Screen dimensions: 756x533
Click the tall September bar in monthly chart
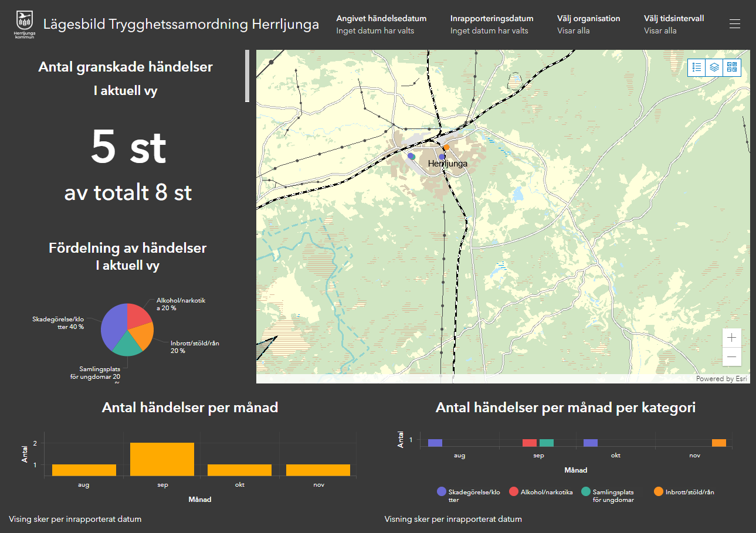pos(162,458)
